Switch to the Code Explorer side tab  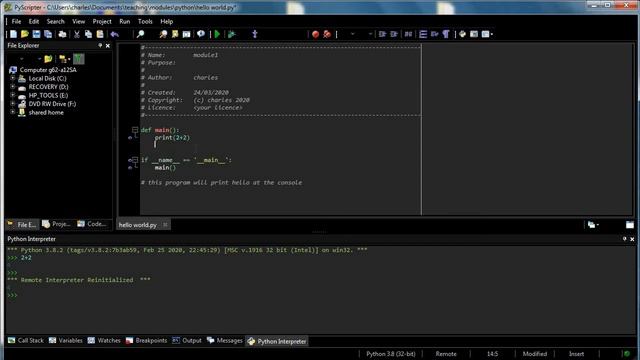point(92,224)
